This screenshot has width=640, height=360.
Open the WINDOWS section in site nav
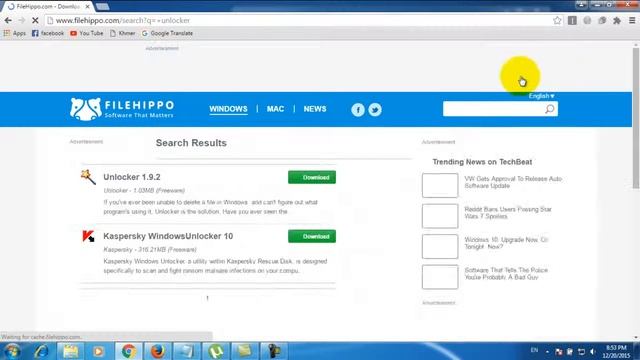[x=228, y=109]
